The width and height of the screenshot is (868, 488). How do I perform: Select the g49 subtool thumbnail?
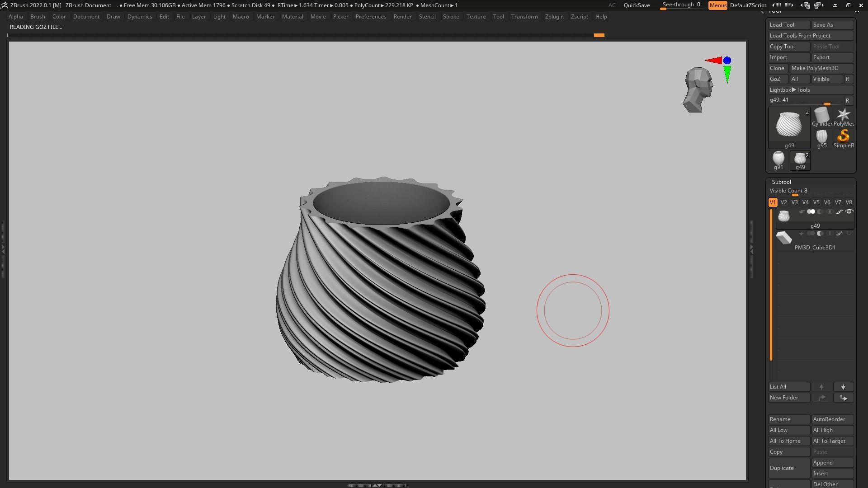pos(784,216)
